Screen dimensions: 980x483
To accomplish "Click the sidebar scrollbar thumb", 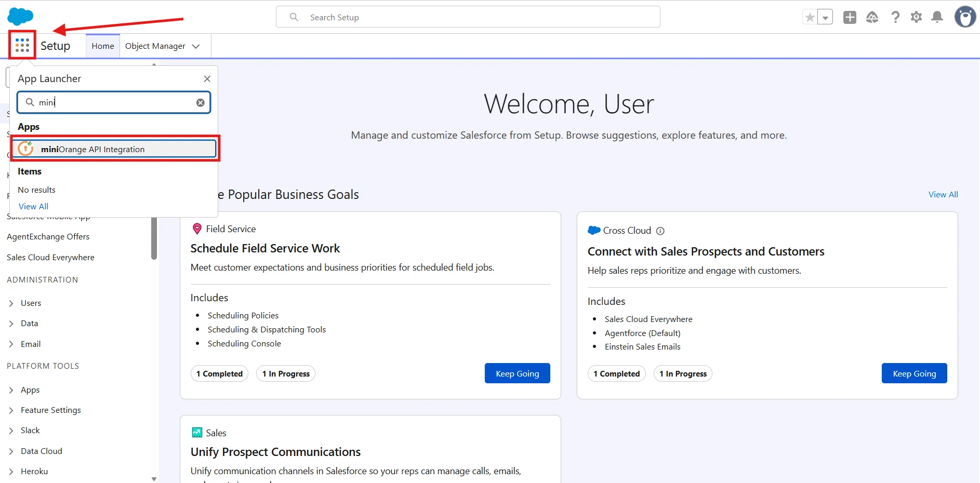I will pos(154,238).
